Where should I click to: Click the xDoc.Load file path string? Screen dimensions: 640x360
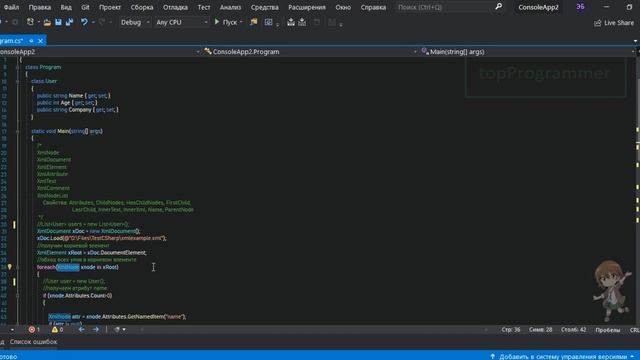[x=114, y=238]
